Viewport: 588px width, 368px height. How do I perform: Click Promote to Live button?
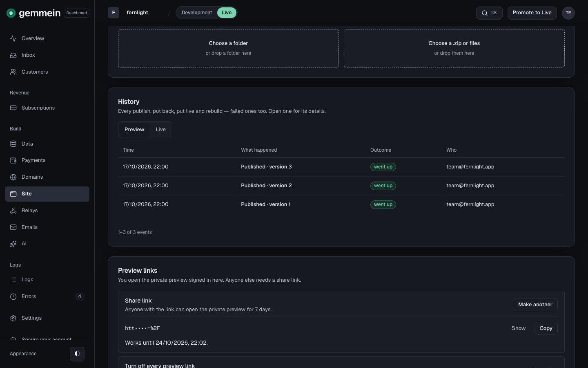pyautogui.click(x=532, y=13)
